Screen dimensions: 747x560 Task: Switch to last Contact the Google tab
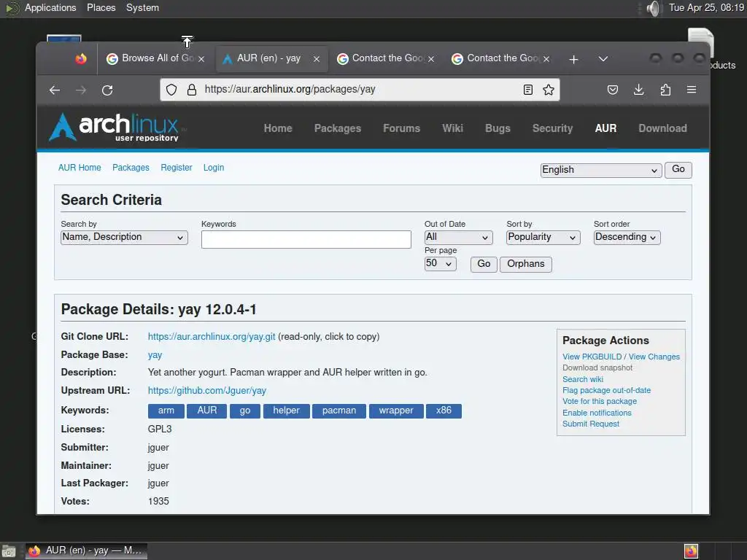[502, 58]
